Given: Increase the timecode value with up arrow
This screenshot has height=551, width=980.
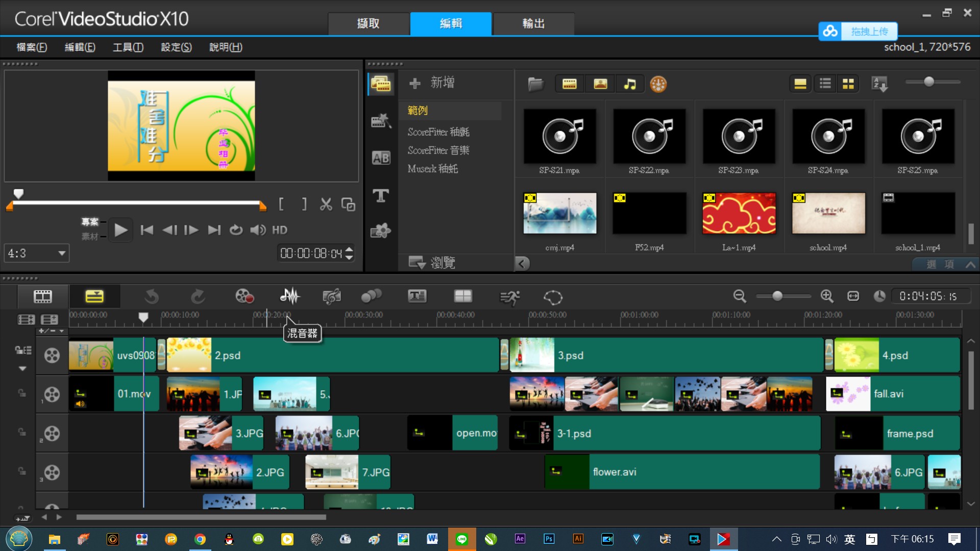Looking at the screenshot, I should [x=349, y=249].
